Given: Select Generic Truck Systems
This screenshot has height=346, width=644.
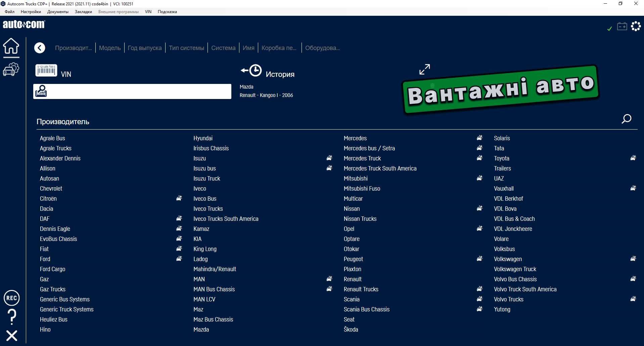Looking at the screenshot, I should point(66,309).
